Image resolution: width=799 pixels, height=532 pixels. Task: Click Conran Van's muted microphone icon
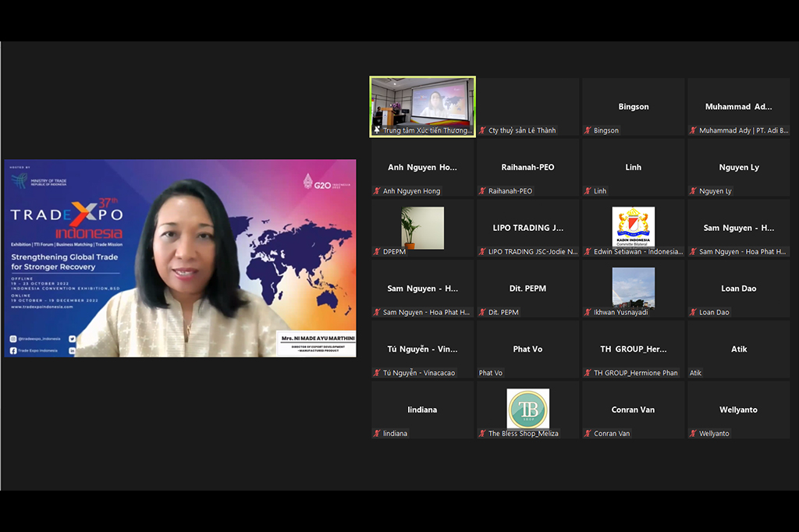(588, 434)
